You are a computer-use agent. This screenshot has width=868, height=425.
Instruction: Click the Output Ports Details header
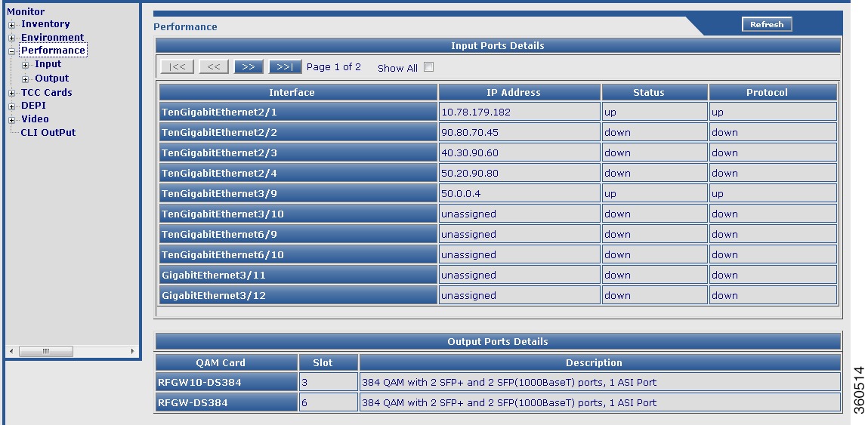(498, 341)
